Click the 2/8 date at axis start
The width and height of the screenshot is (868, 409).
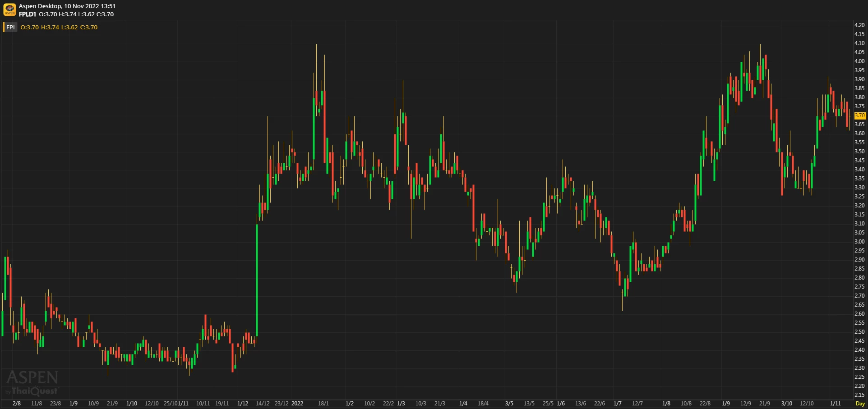[x=17, y=404]
